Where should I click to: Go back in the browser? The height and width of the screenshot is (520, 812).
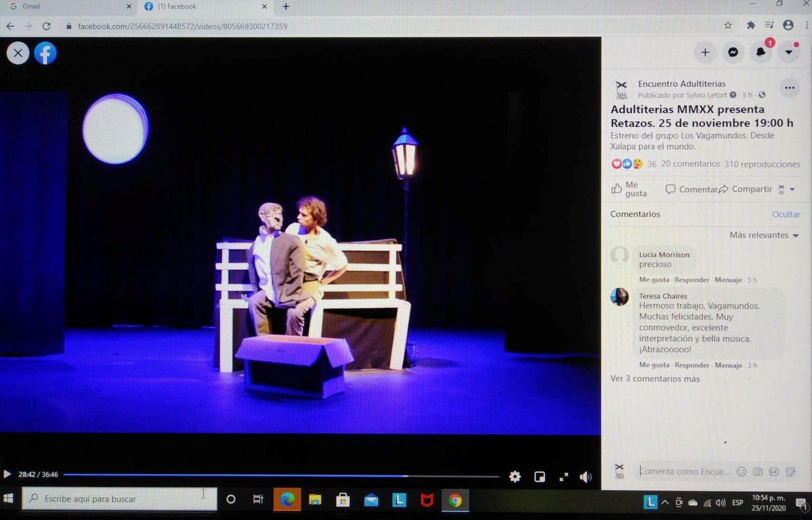pos(10,26)
